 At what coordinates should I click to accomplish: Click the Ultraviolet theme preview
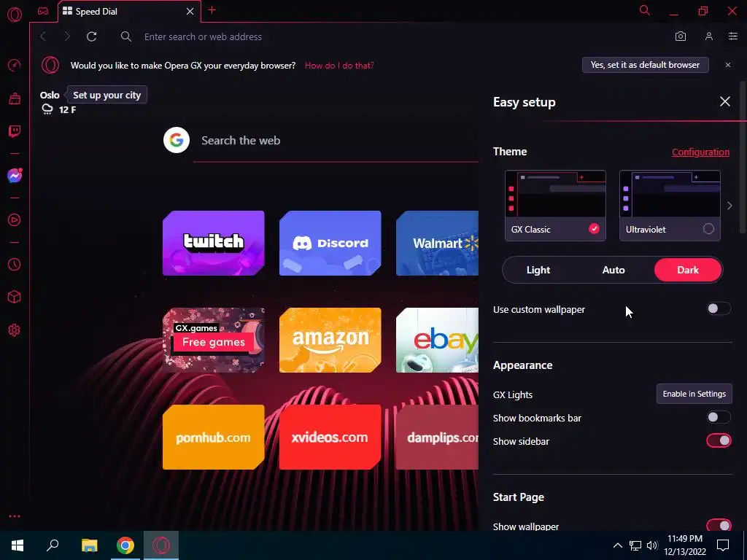[670, 194]
